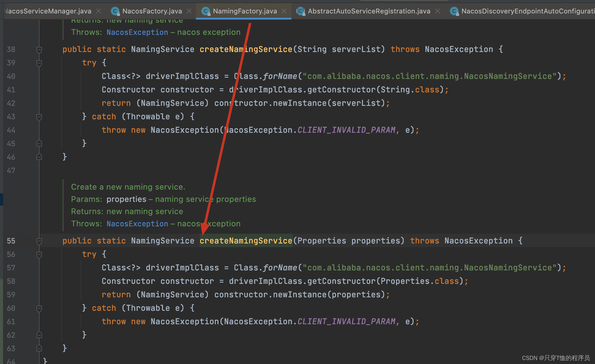This screenshot has width=595, height=364.
Task: Click the NacosException link in first doc comment
Action: coord(137,32)
